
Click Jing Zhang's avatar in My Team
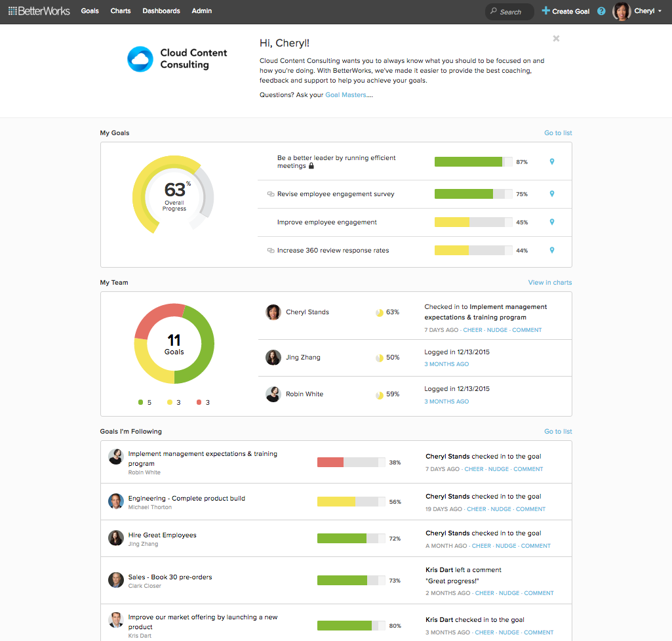point(273,357)
